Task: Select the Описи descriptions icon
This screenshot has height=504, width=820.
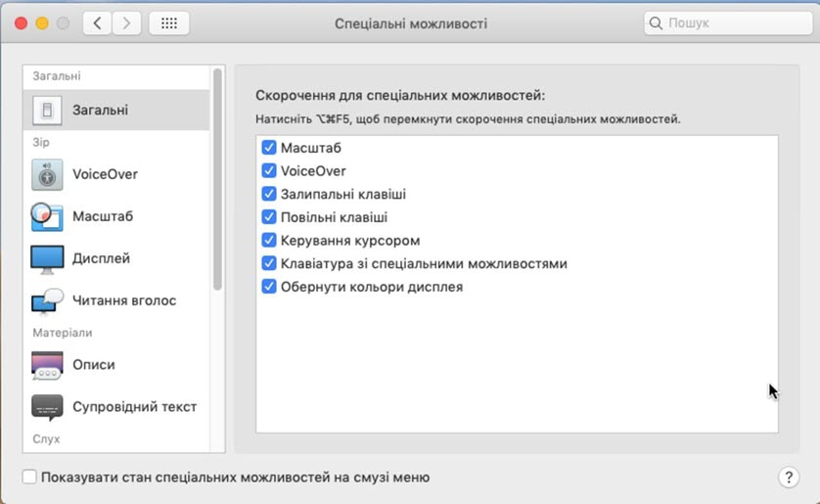Action: [x=47, y=365]
